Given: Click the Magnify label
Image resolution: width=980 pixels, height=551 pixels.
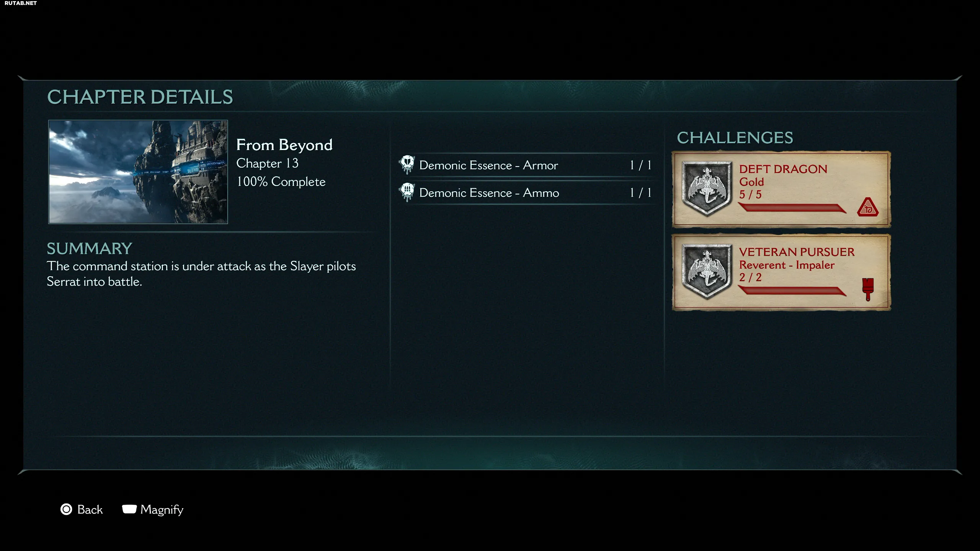Looking at the screenshot, I should click(162, 510).
